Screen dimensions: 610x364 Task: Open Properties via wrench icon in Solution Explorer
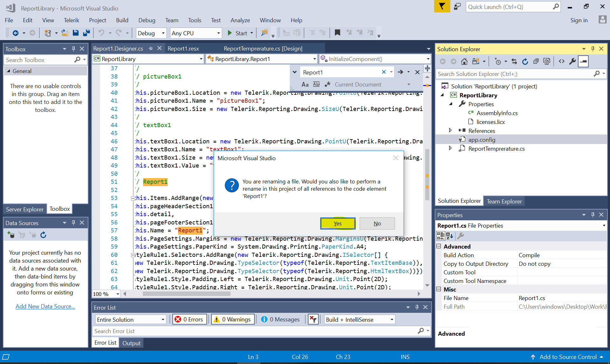pyautogui.click(x=572, y=62)
